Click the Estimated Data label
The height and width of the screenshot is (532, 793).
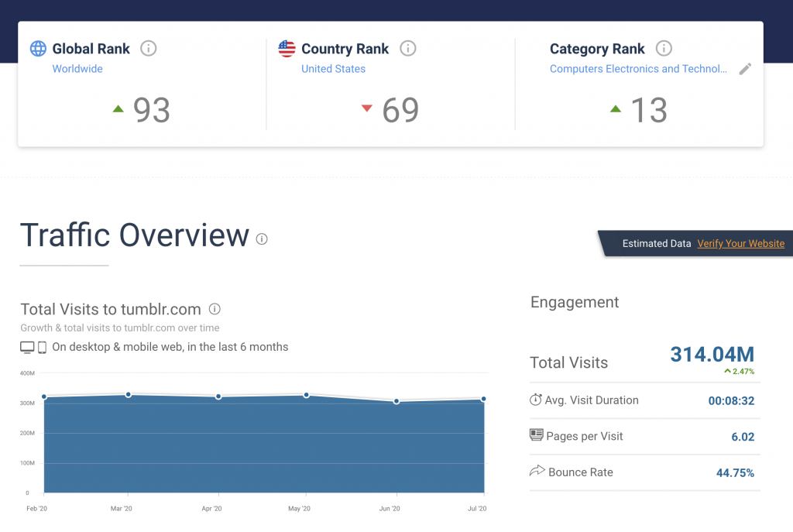coord(657,243)
